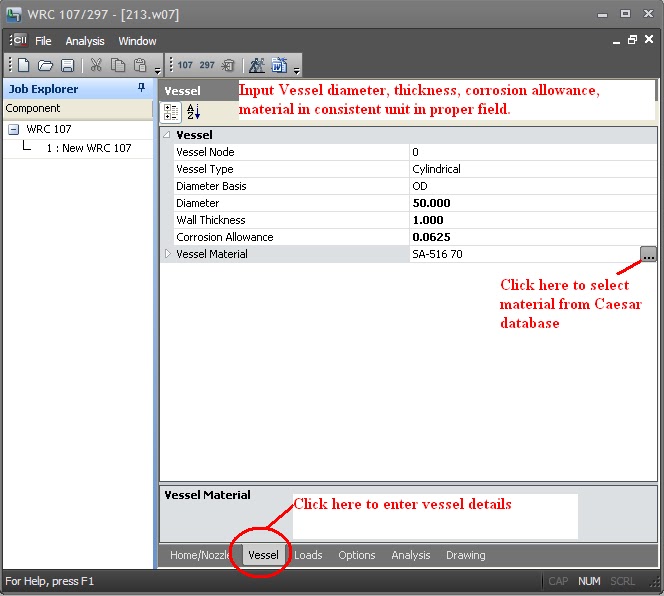Click the 'Corrosion Allowance' property label

(224, 237)
